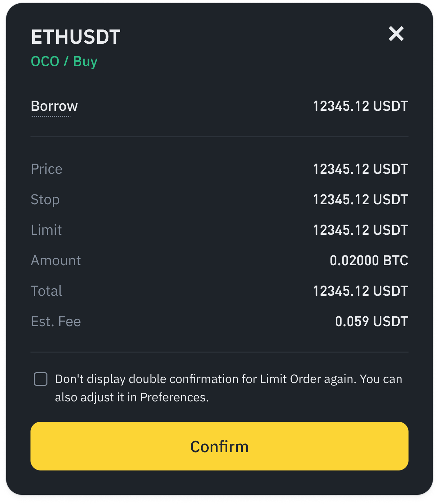This screenshot has height=504, width=439.
Task: Click the double confirmation Preferences notice text
Action: pos(228,388)
